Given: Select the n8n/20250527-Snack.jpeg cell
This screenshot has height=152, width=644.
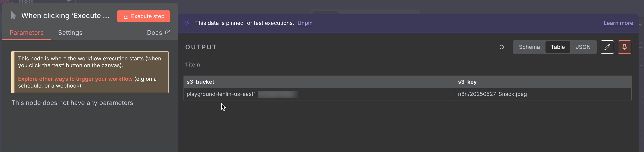Looking at the screenshot, I should (x=492, y=94).
